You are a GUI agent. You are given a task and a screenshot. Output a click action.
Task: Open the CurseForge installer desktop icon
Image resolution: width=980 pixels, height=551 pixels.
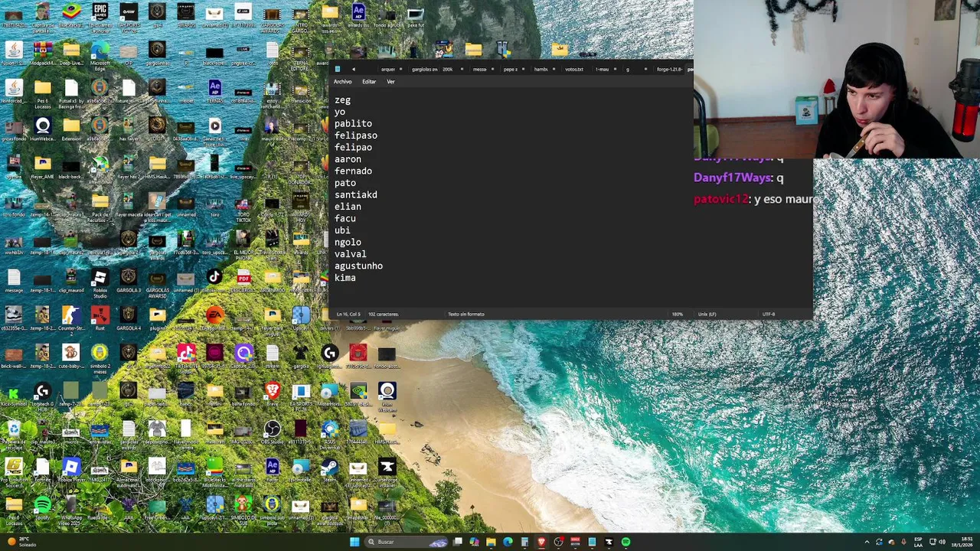click(387, 470)
